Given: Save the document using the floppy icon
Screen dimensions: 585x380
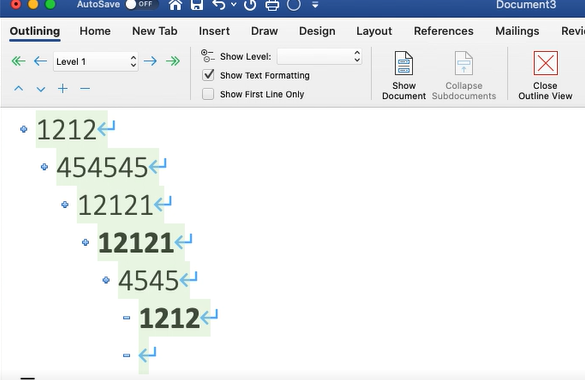Looking at the screenshot, I should 197,5.
